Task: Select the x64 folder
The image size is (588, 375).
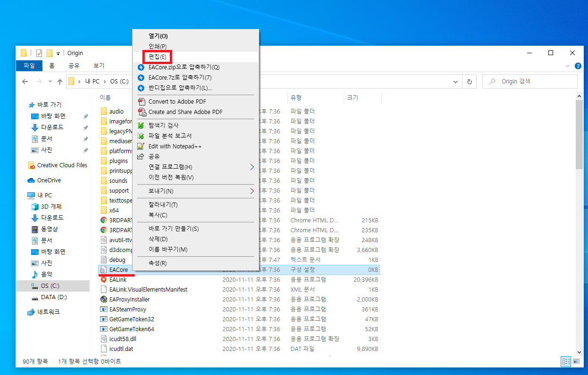Action: 109,210
